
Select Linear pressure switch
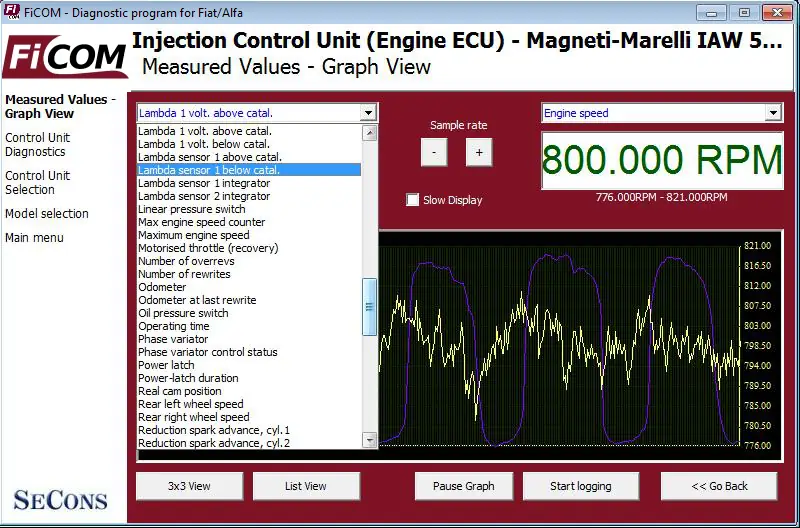pyautogui.click(x=249, y=209)
